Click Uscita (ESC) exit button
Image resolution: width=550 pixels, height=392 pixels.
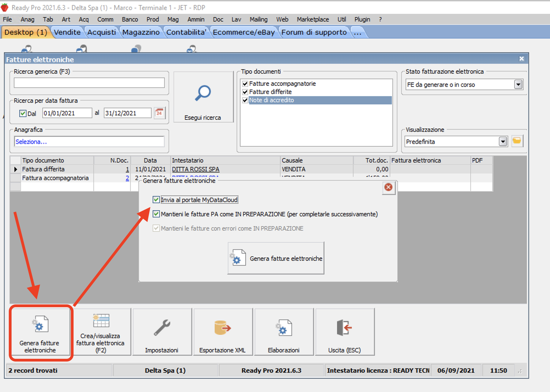click(345, 332)
